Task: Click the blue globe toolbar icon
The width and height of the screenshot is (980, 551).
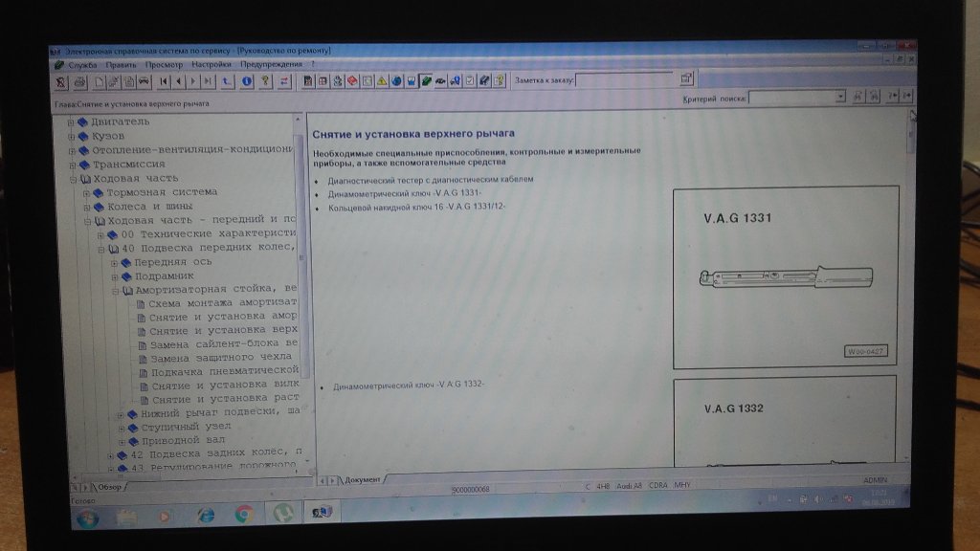Action: [x=396, y=81]
